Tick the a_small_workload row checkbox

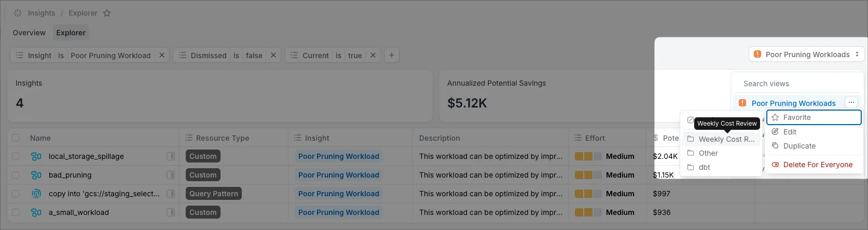tap(16, 212)
